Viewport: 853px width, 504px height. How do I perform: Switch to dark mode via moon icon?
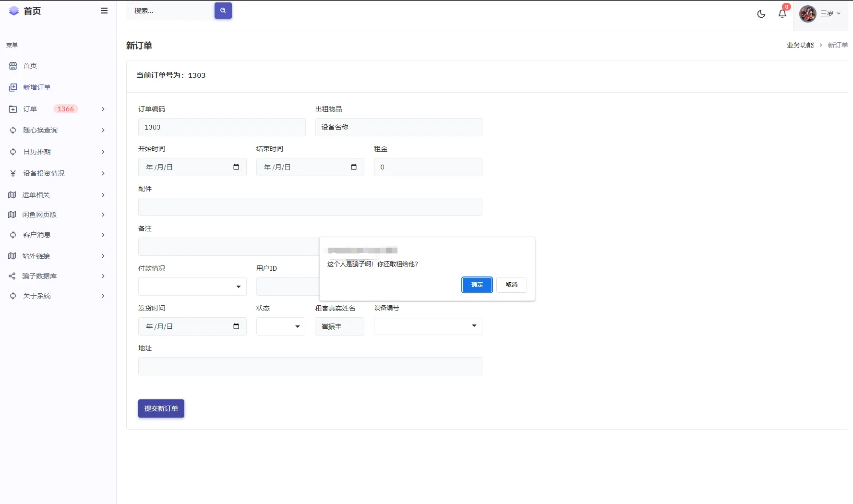coord(761,14)
